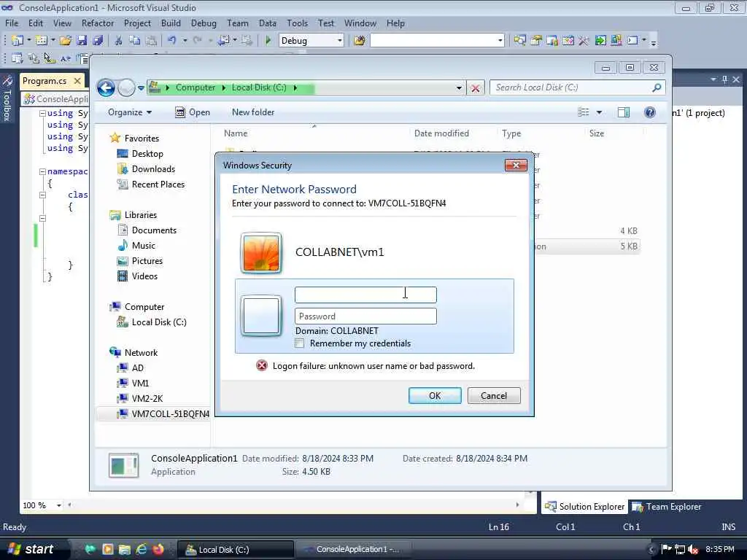Screen dimensions: 747x560
Task: Click the Save All toolbar icon
Action: tap(98, 41)
